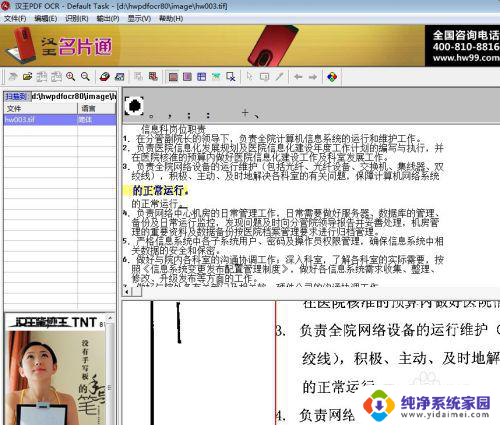Click the delete region icon with X

click(231, 77)
